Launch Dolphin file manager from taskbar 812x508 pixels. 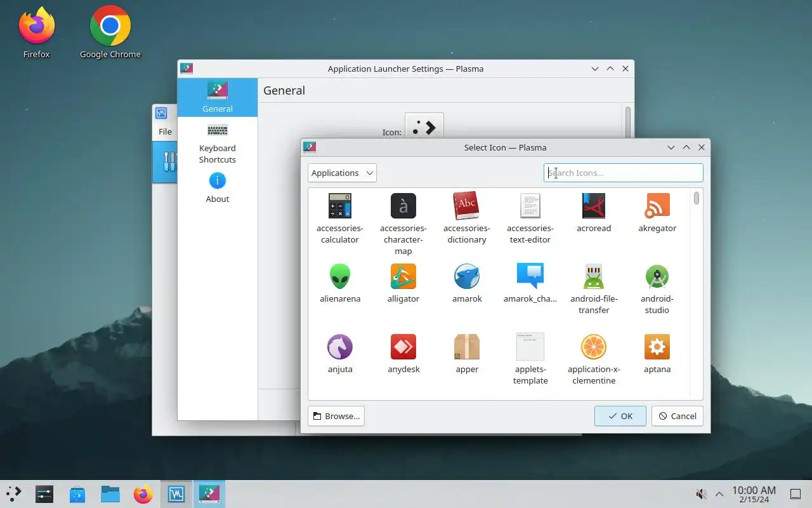click(110, 493)
